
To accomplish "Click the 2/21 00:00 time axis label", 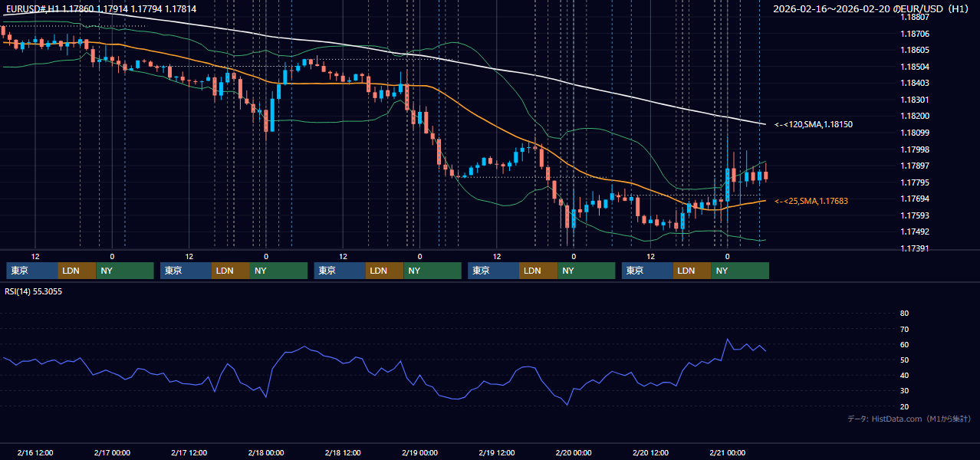I will (x=727, y=452).
